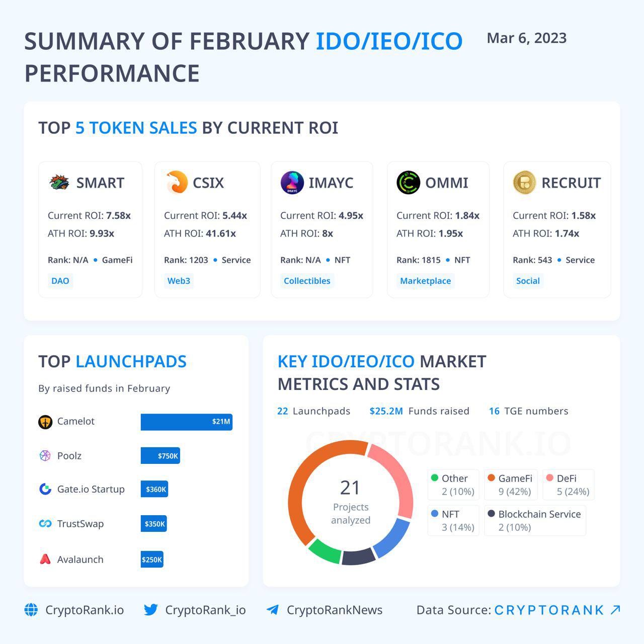Viewport: 644px width, 644px height.
Task: Click the TrustSwap chain-link icon
Action: [45, 524]
